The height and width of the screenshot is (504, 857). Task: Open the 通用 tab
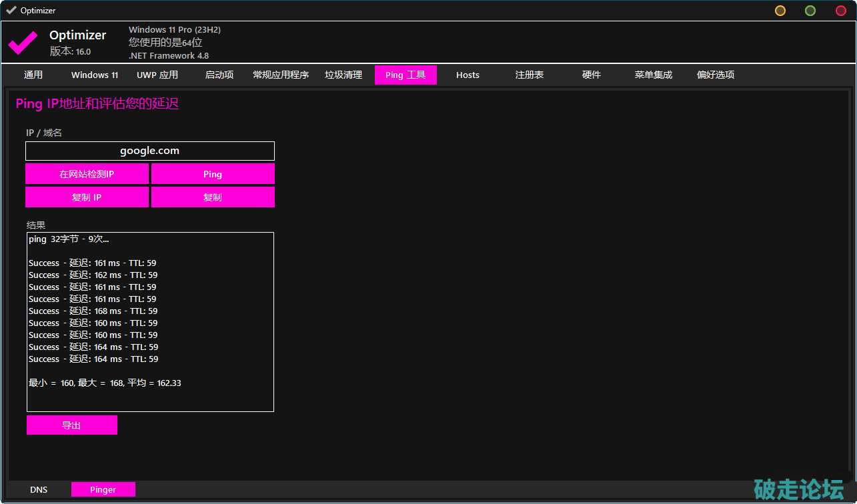pyautogui.click(x=33, y=75)
